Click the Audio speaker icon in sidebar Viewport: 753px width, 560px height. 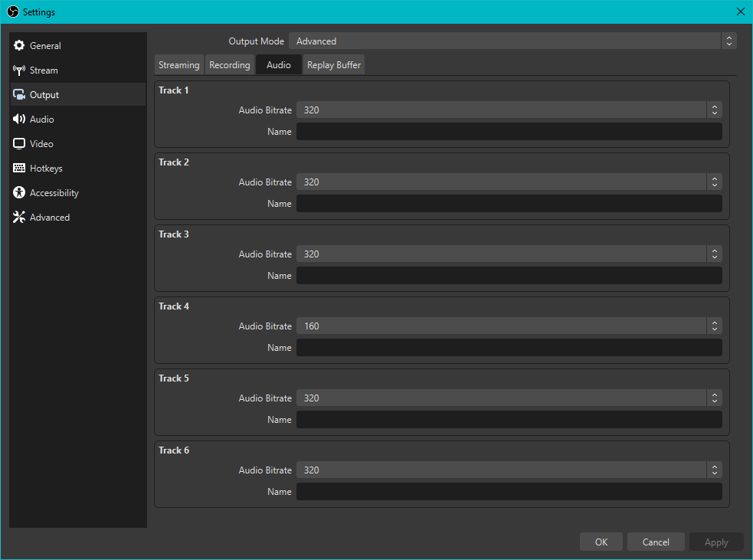tap(19, 120)
